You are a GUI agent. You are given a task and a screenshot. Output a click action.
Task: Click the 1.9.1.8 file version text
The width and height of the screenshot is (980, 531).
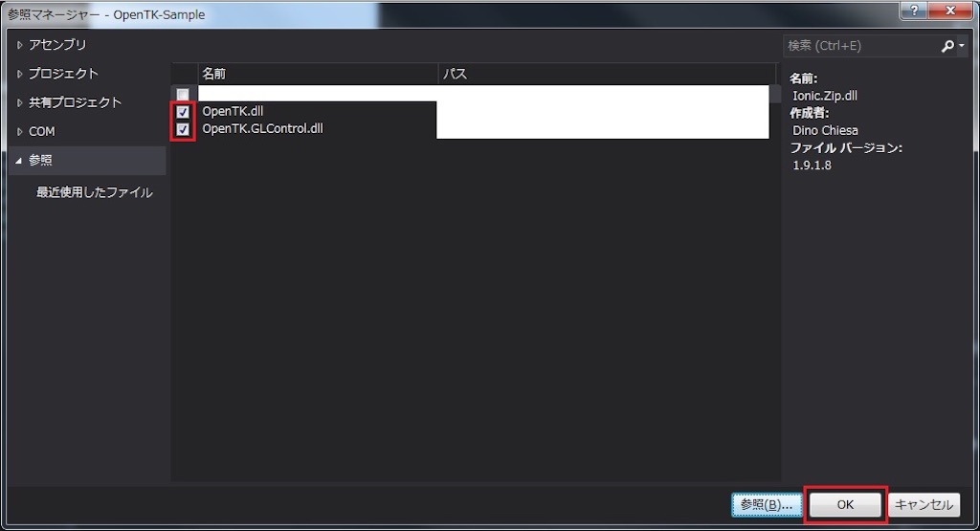click(x=812, y=166)
